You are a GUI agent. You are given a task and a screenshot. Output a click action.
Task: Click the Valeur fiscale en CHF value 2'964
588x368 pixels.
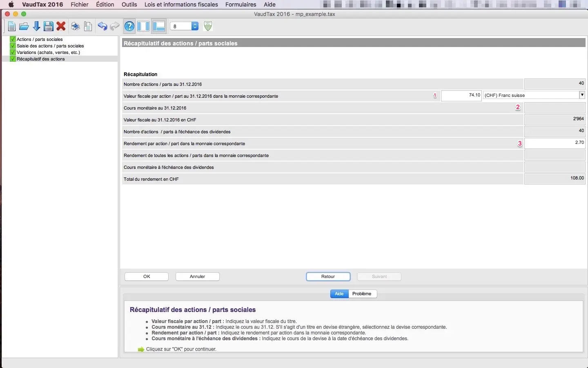tap(555, 119)
